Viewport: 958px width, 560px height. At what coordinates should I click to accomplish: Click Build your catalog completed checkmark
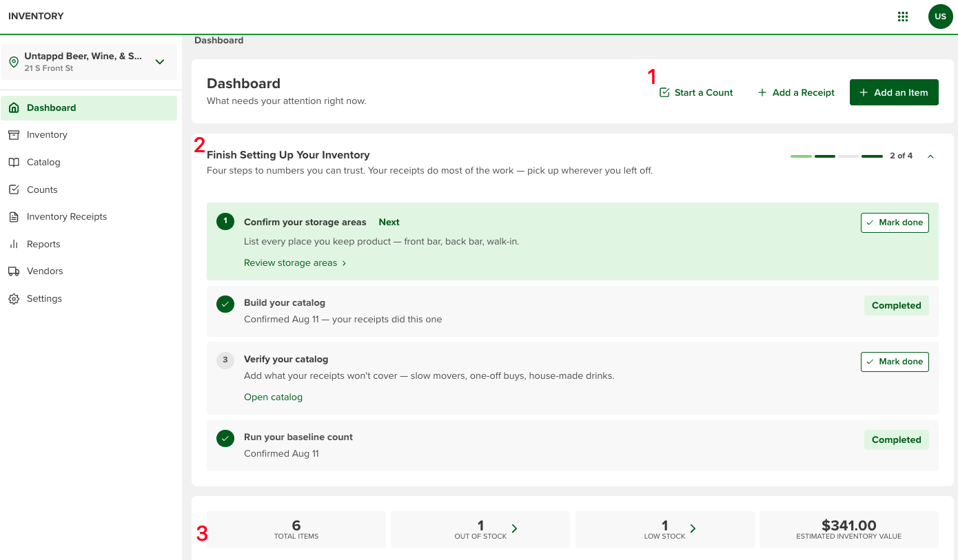[x=225, y=304]
